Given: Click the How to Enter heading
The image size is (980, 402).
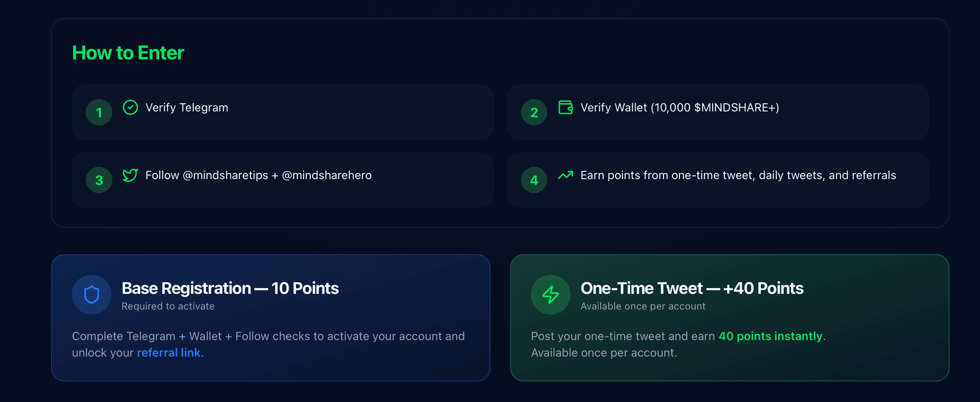Looking at the screenshot, I should click(x=128, y=52).
